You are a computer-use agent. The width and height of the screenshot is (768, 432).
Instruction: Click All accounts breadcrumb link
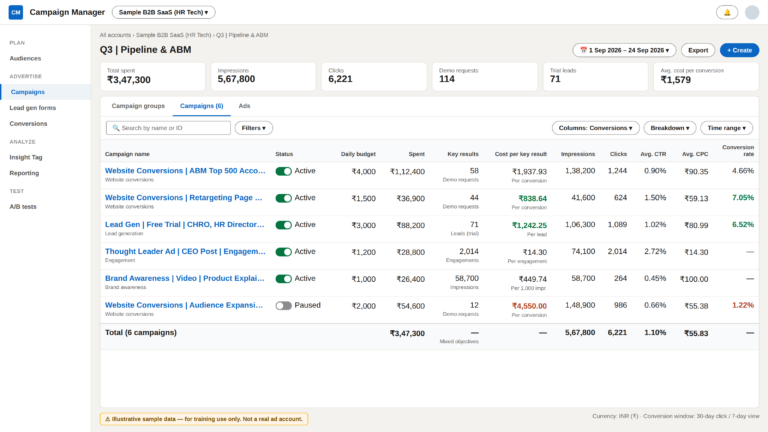point(115,35)
